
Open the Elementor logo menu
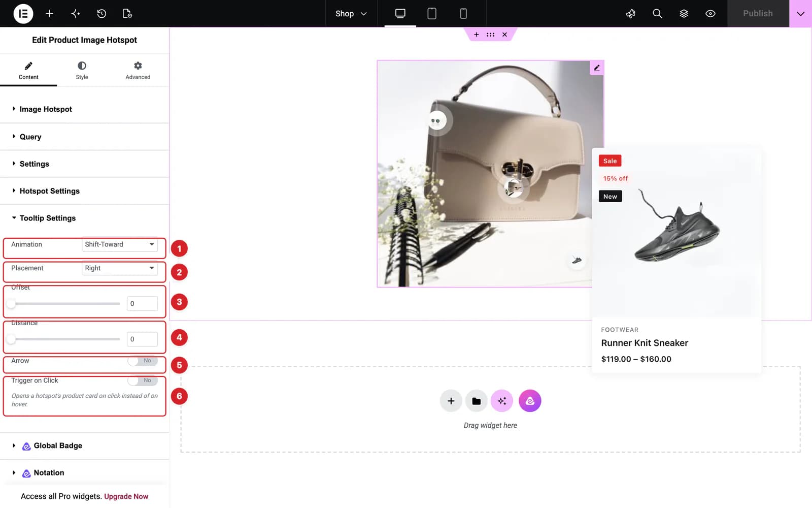coord(23,14)
